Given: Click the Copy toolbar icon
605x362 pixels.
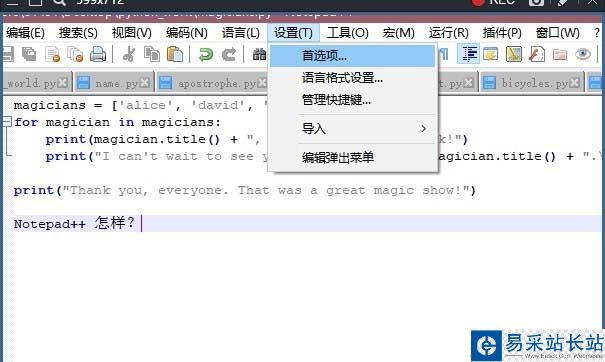Looking at the screenshot, I should pyautogui.click(x=152, y=54).
